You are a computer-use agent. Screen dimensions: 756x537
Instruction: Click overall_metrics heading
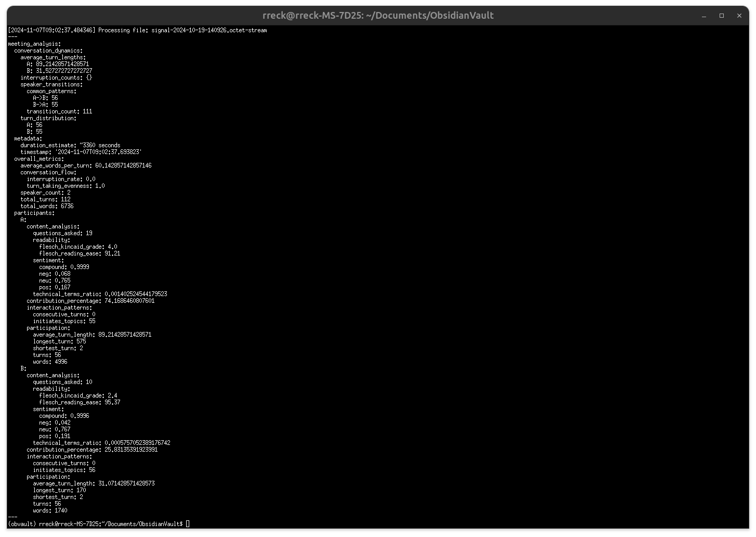[39, 159]
